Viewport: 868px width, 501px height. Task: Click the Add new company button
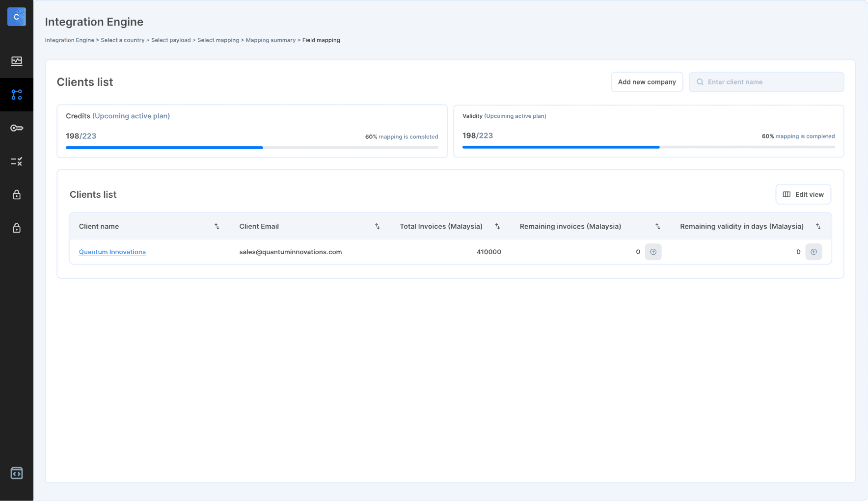(647, 82)
